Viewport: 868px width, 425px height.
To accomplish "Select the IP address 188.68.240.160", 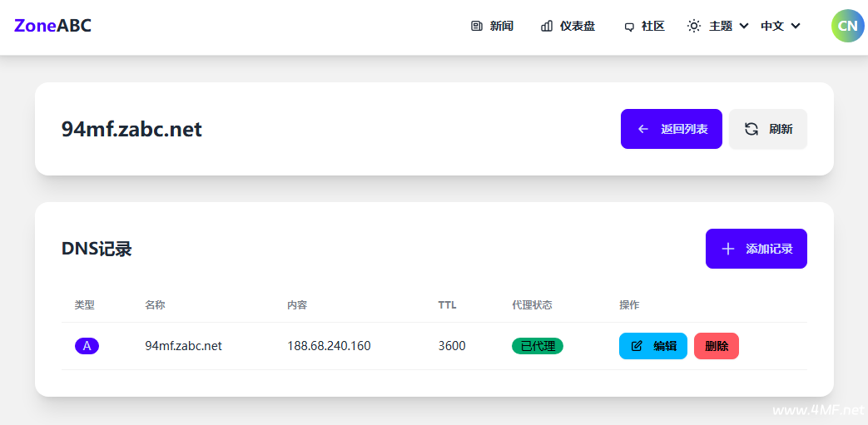I will [329, 346].
